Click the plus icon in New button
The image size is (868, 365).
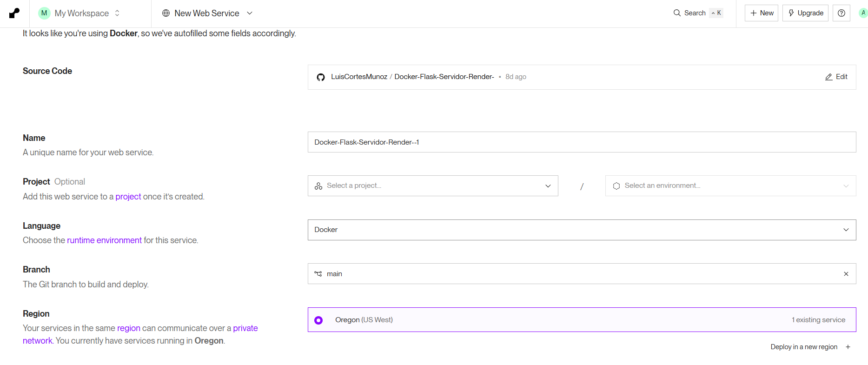[x=754, y=13]
